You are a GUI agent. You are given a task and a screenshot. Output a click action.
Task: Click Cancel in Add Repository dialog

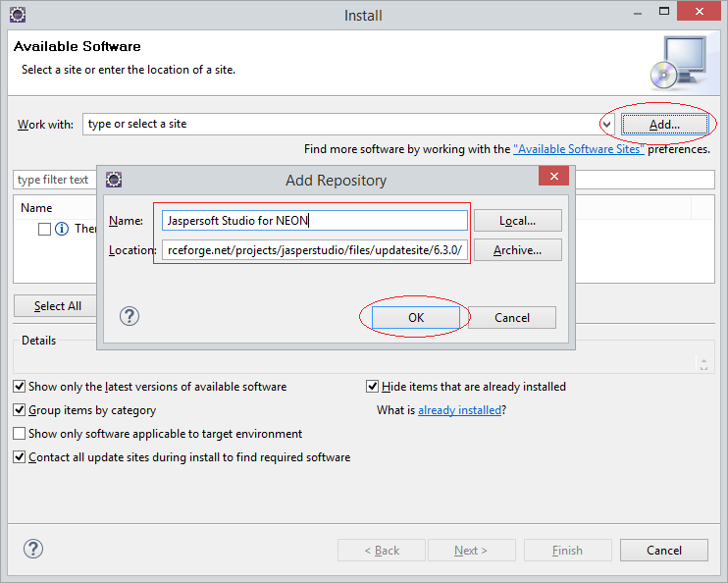[512, 317]
